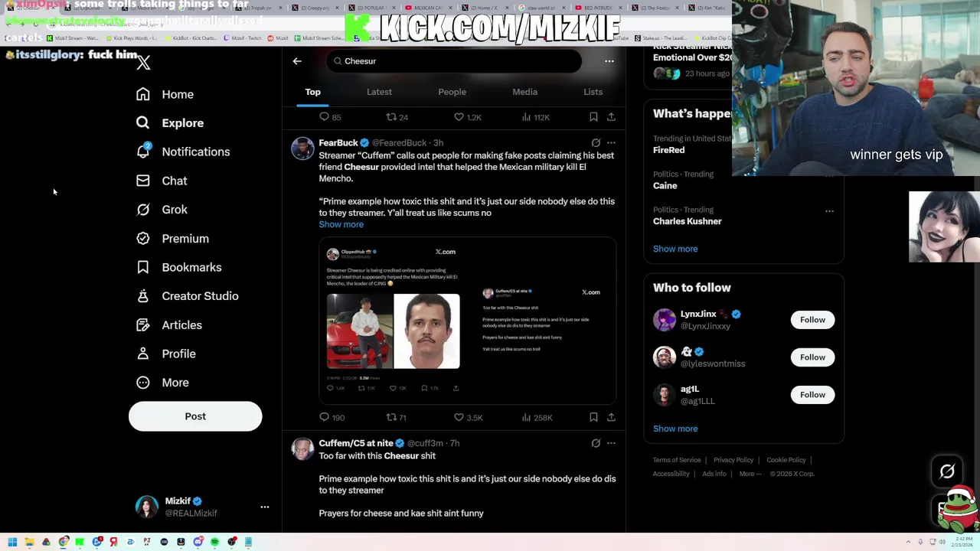Open Notifications with the bell icon
The width and height of the screenshot is (980, 551).
click(x=183, y=152)
